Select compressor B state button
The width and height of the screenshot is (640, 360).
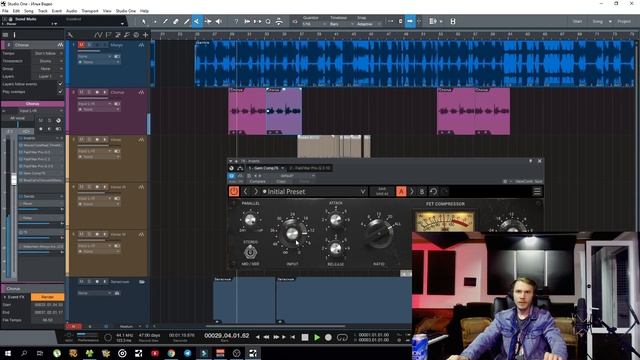coord(422,191)
